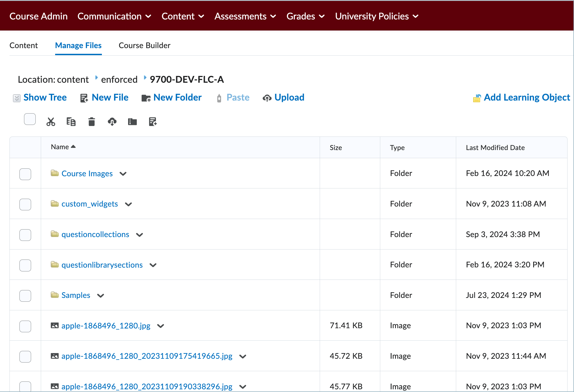Check the checkbox next to Course Images
This screenshot has height=392, width=574.
coord(25,174)
